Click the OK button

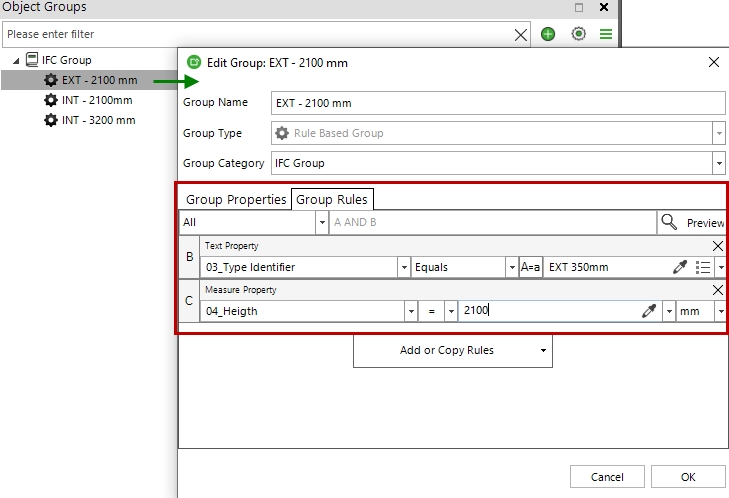pyautogui.click(x=688, y=477)
